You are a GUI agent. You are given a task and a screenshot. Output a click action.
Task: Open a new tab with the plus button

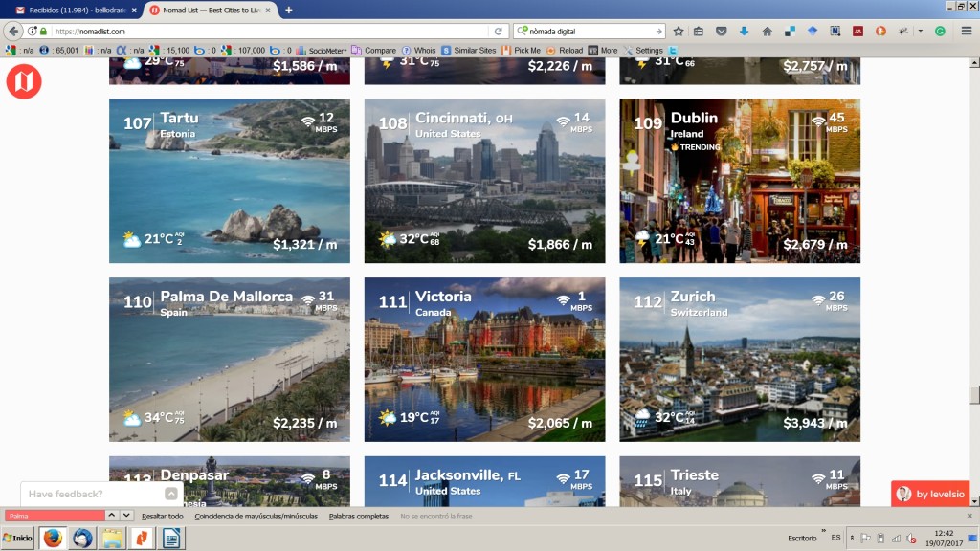(x=289, y=10)
